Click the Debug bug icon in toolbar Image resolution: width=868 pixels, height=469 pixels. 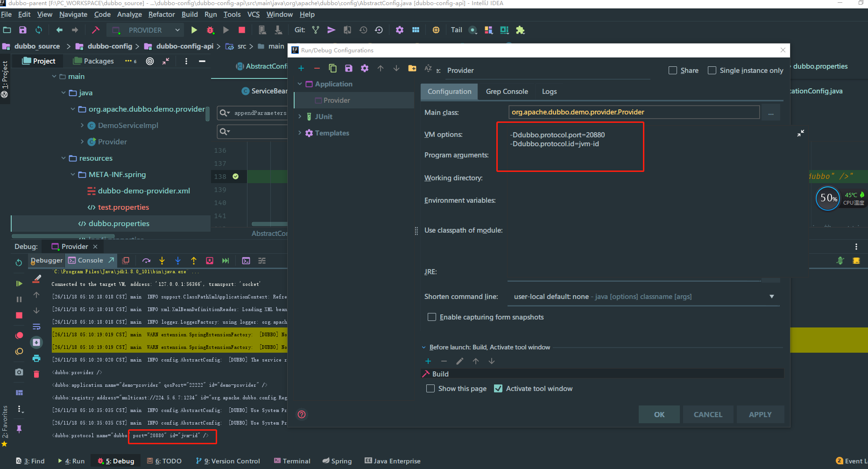tap(210, 30)
